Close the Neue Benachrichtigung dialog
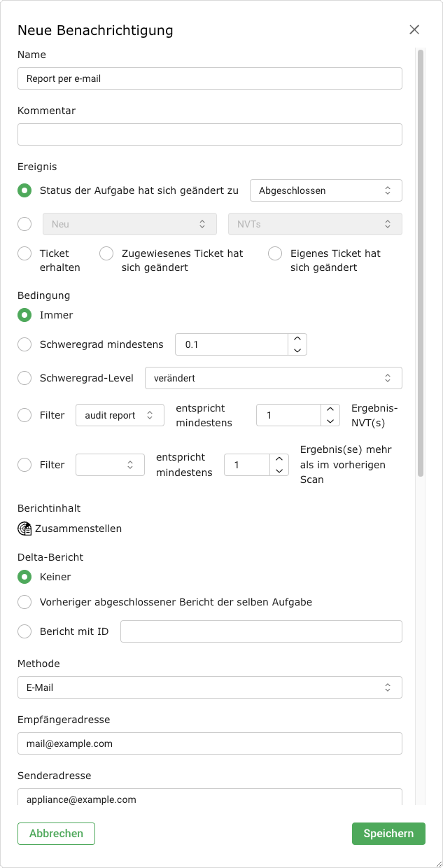 pos(414,29)
